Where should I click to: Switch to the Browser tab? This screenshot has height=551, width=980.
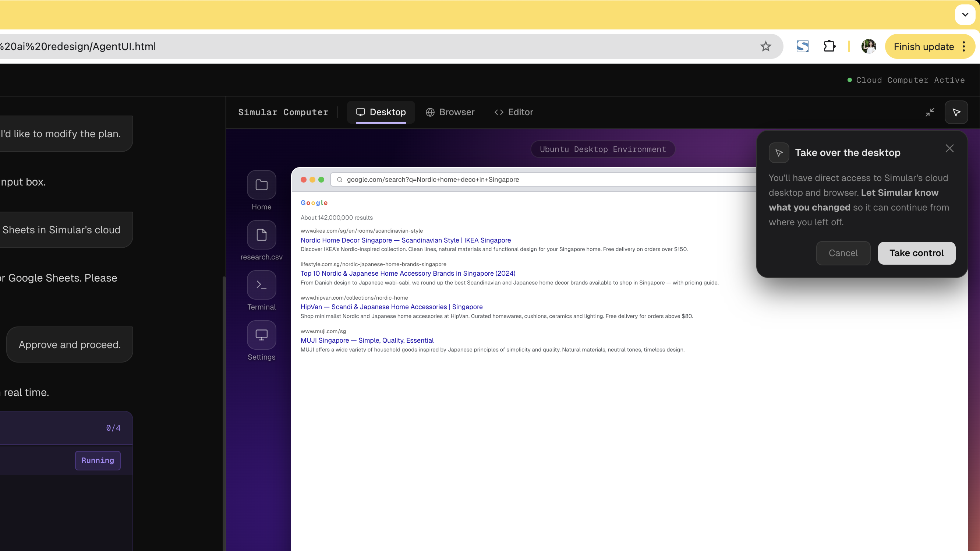click(x=450, y=112)
